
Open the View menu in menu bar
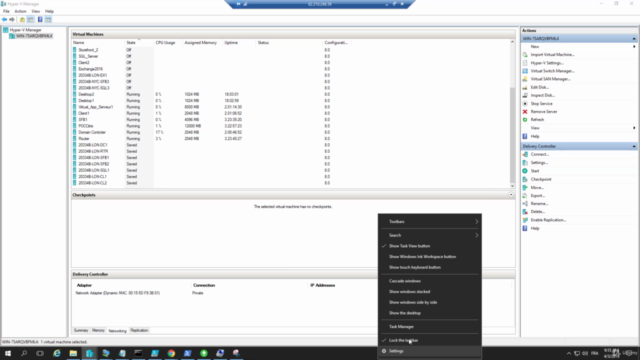click(x=36, y=11)
